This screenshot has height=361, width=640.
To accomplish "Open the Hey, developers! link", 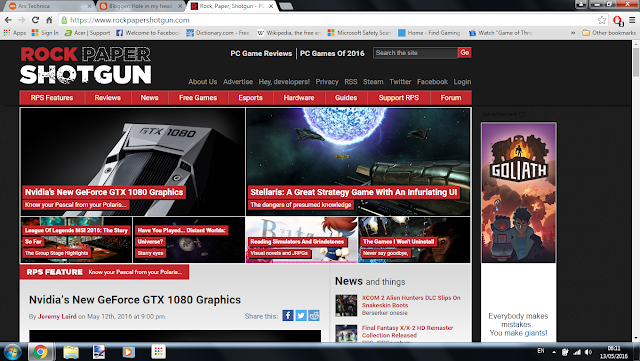I will (x=284, y=82).
